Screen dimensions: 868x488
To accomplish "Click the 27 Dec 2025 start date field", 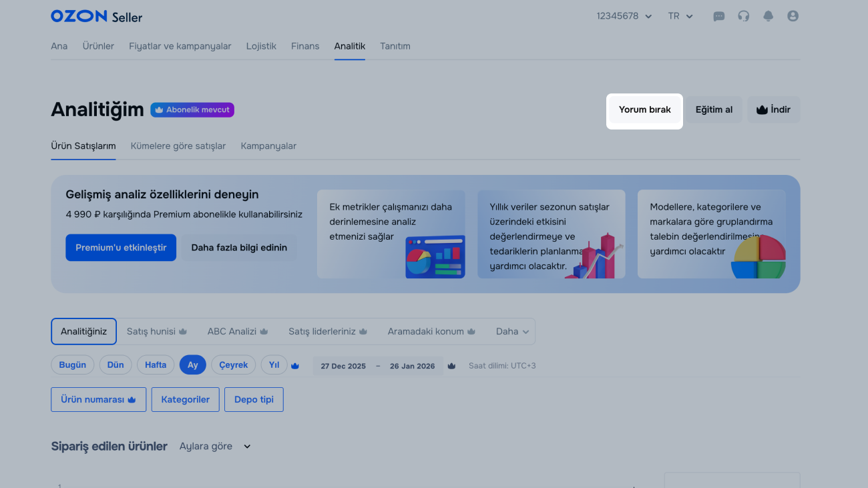I will click(x=343, y=366).
